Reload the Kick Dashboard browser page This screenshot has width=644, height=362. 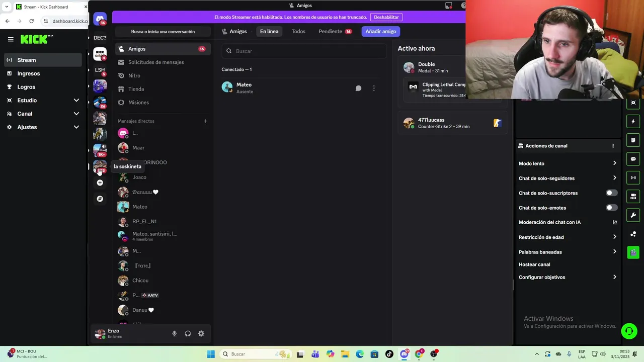pyautogui.click(x=31, y=21)
